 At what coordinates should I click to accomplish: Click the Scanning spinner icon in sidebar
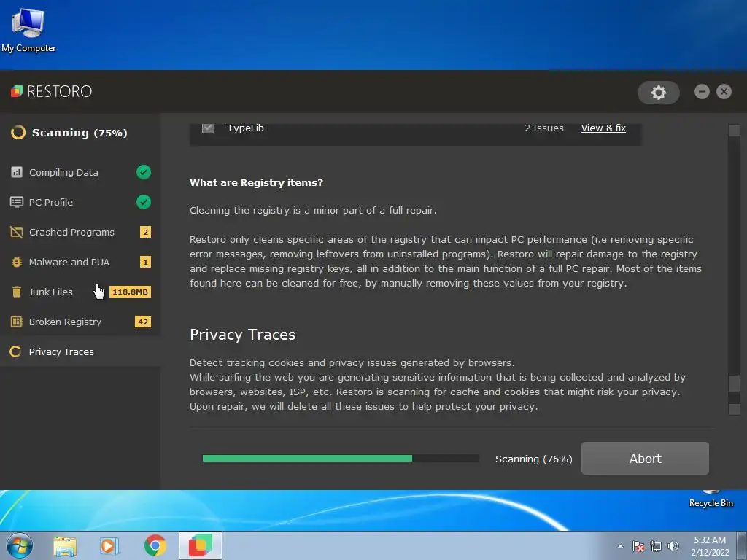tap(18, 133)
